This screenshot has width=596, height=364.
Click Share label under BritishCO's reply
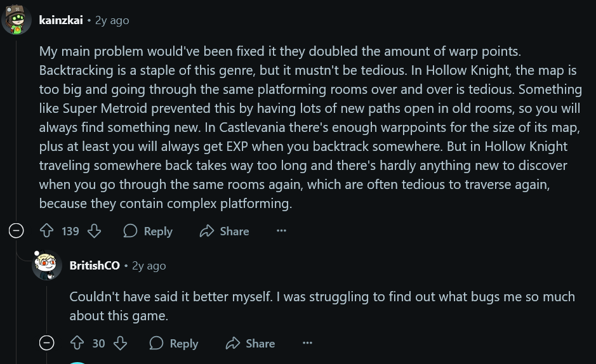[260, 344]
